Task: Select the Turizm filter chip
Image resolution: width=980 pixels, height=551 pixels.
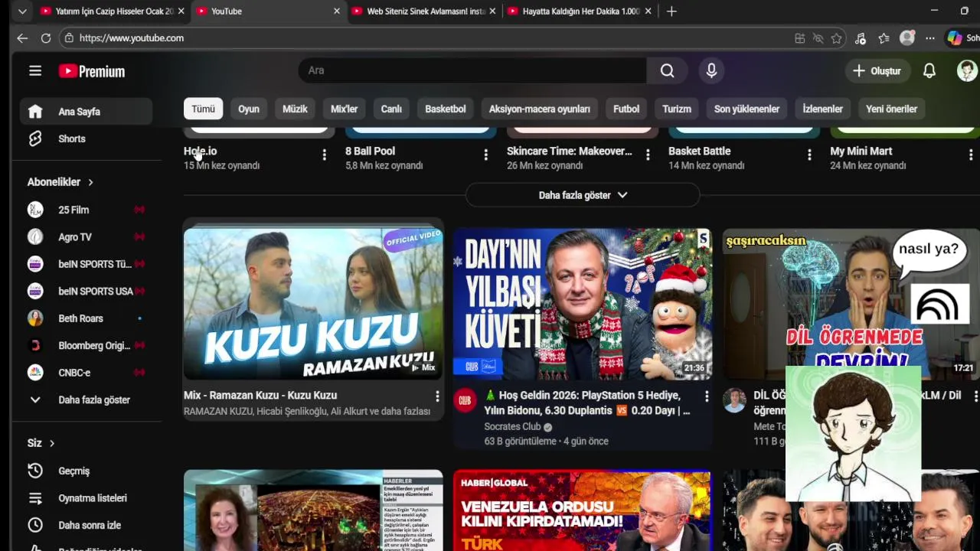Action: click(x=677, y=109)
